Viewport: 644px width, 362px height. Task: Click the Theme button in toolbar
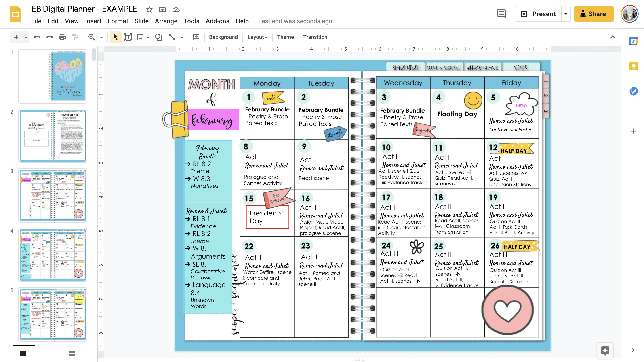(x=285, y=37)
